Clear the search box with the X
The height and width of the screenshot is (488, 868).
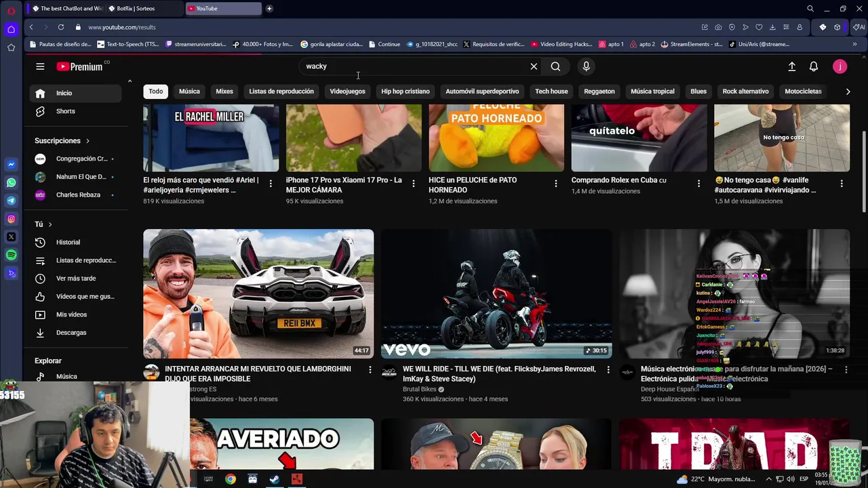point(534,66)
